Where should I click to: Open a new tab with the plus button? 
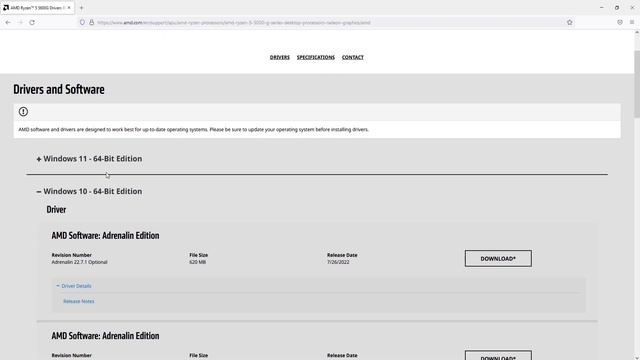(x=81, y=8)
